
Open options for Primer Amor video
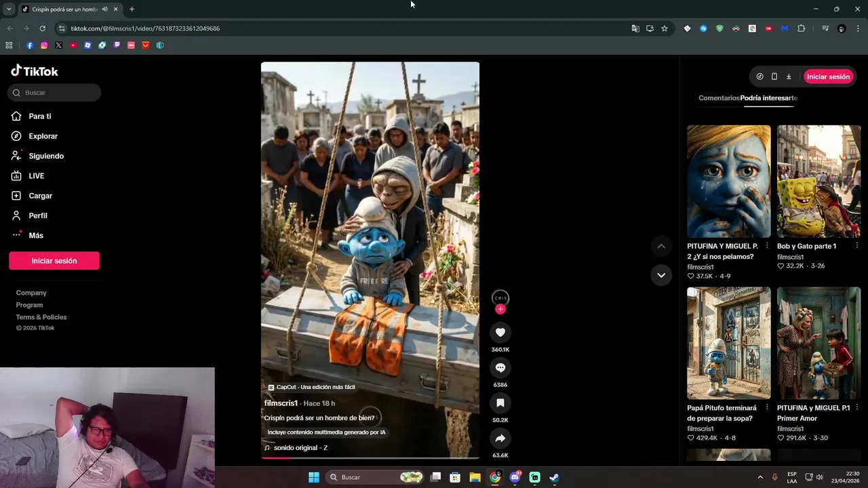(x=856, y=408)
